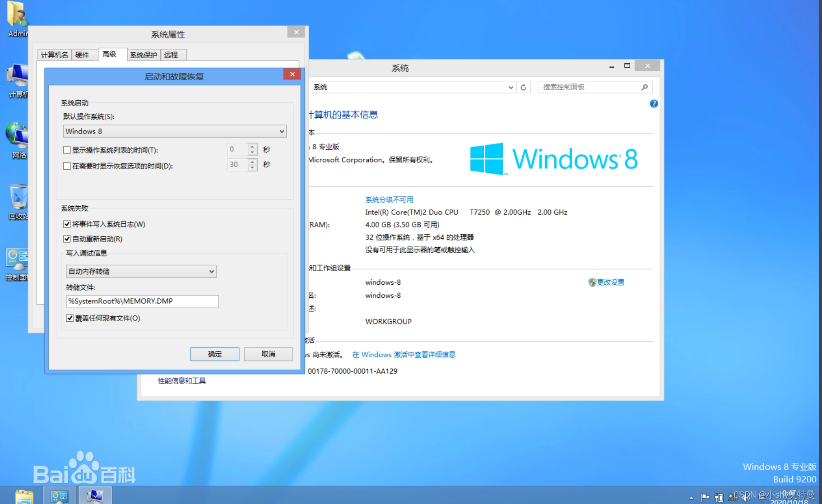Increase the recovery options time spinner

click(252, 161)
